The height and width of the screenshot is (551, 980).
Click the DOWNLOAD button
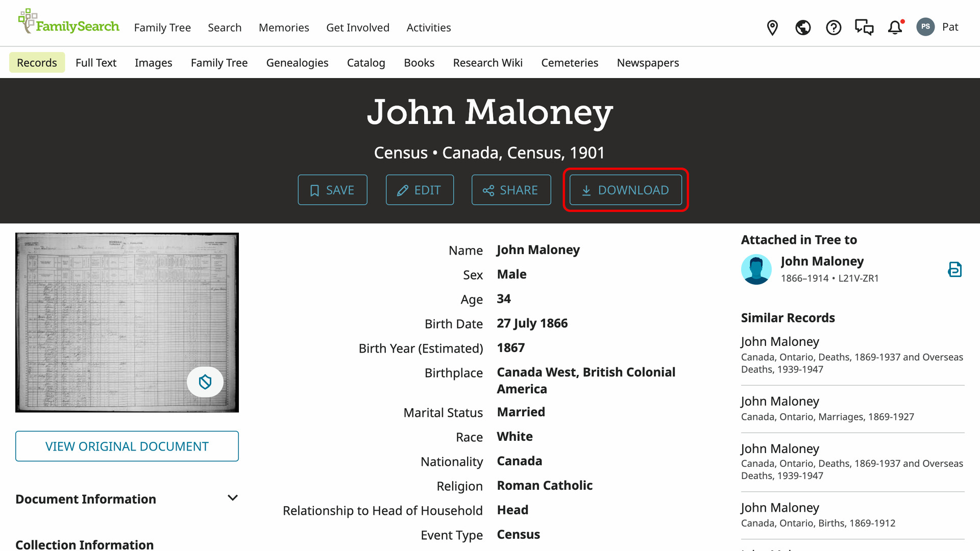[626, 190]
